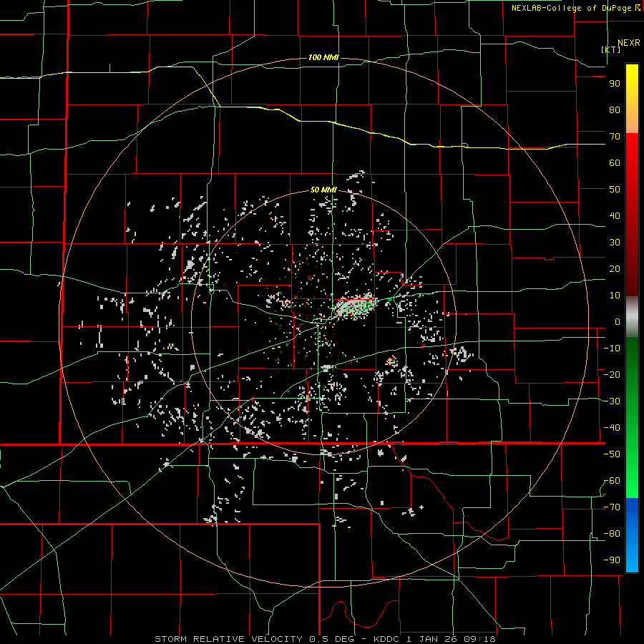Click the -30 value on velocity scale
This screenshot has width=644, height=644.
click(612, 401)
